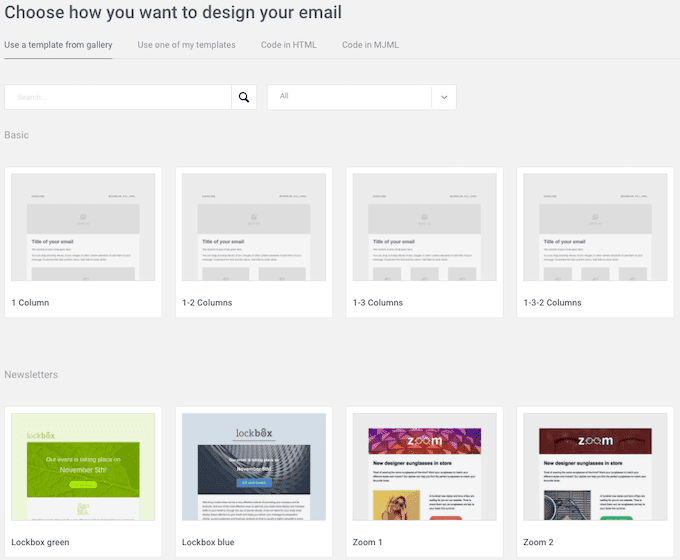Click the Lockbox blue template name
The image size is (680, 560).
pos(208,542)
